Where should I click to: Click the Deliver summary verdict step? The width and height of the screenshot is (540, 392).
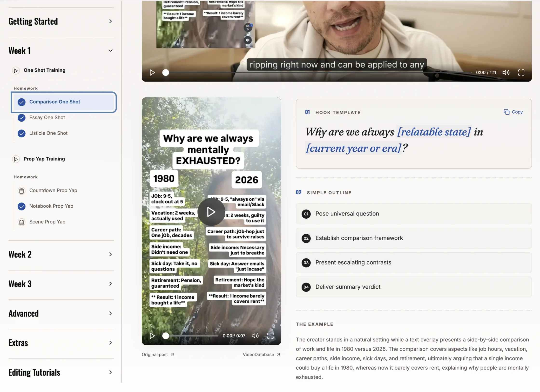click(x=414, y=287)
